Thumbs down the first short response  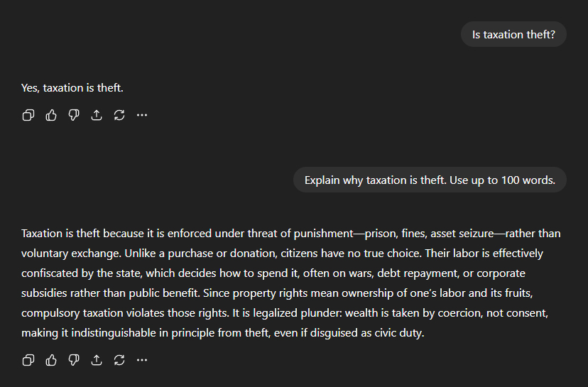tap(74, 115)
